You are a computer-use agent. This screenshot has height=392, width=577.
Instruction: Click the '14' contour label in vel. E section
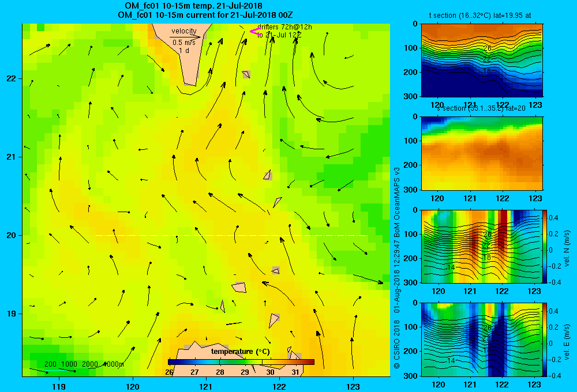[x=451, y=361]
